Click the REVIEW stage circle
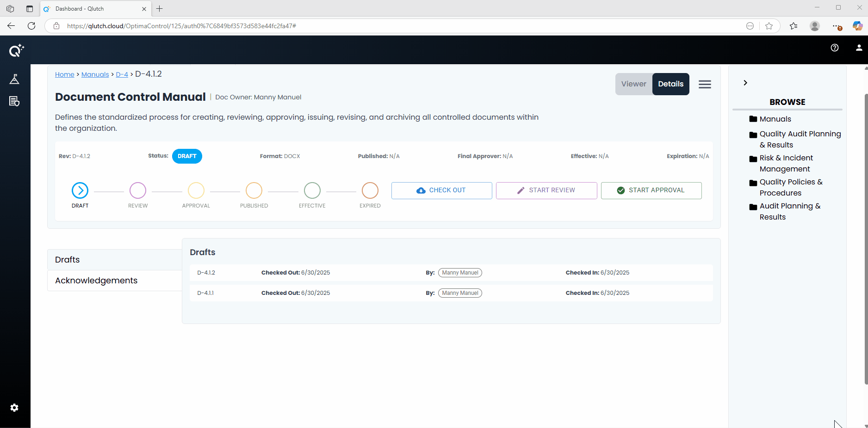The height and width of the screenshot is (428, 868). pyautogui.click(x=138, y=190)
